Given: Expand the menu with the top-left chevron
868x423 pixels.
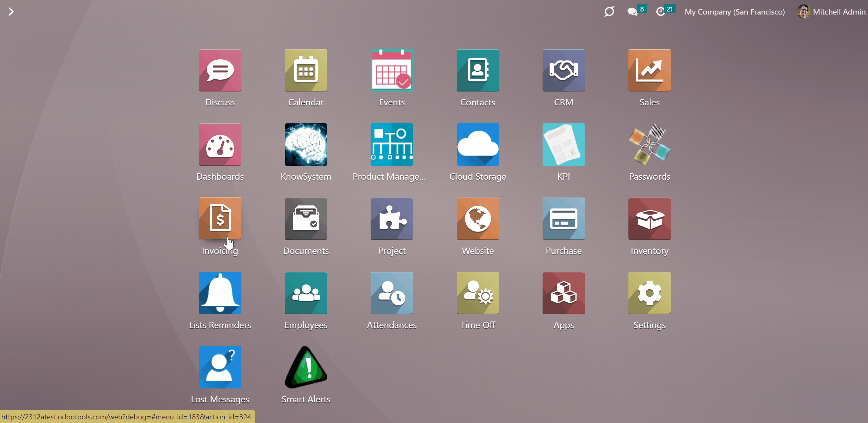Looking at the screenshot, I should [11, 12].
